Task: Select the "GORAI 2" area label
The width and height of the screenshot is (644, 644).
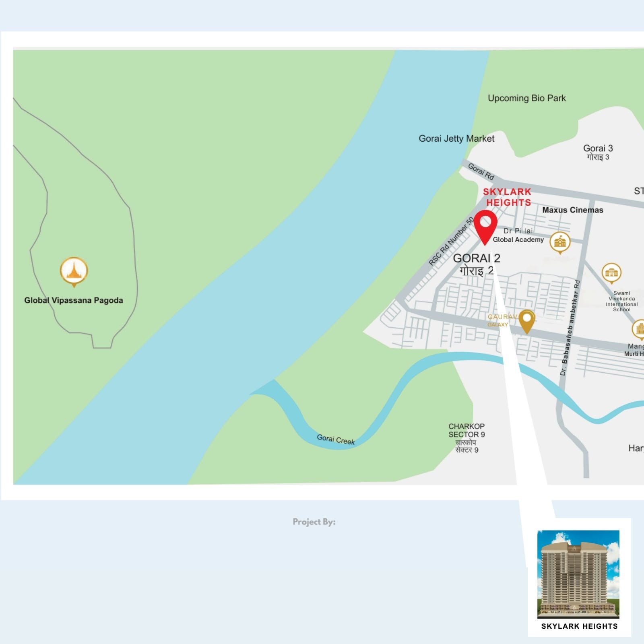Action: click(x=477, y=264)
